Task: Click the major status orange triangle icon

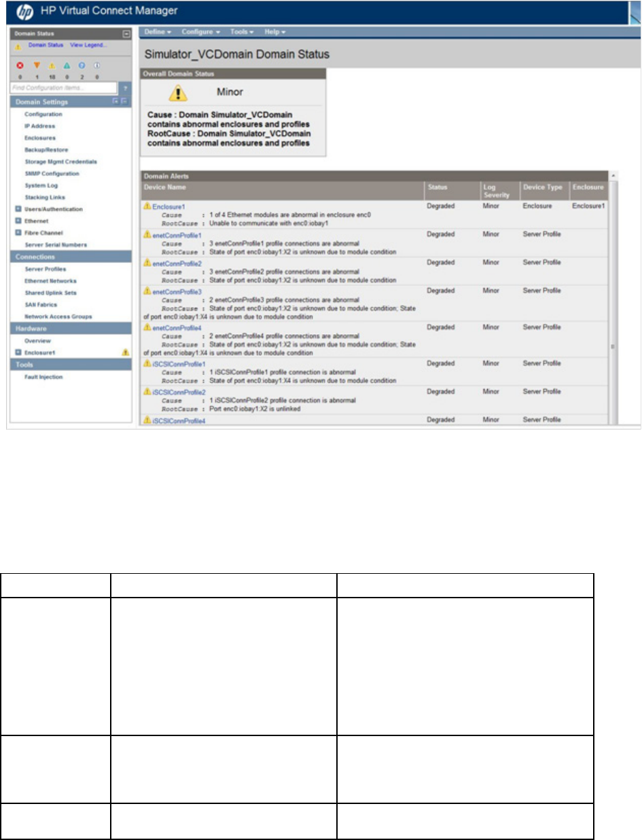Action: [36, 67]
